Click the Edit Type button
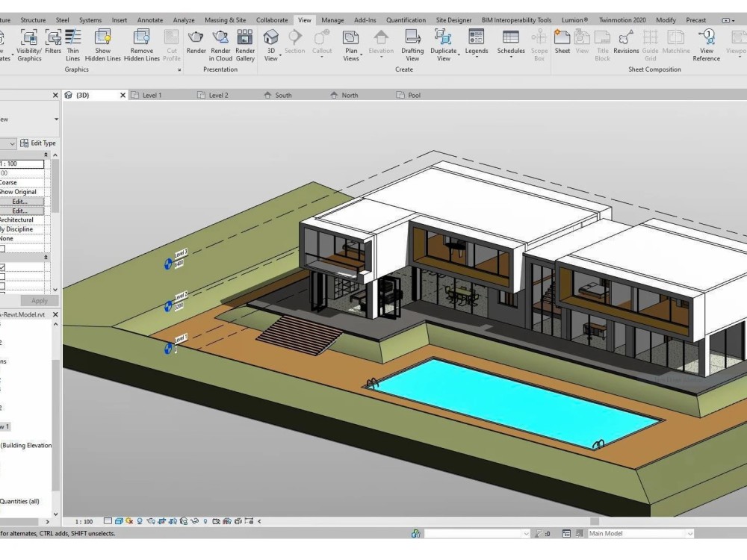This screenshot has width=747, height=560. pos(38,143)
